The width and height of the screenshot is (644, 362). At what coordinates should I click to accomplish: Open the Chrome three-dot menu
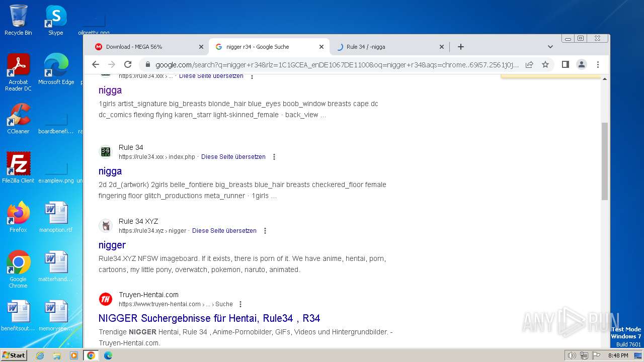[x=598, y=64]
